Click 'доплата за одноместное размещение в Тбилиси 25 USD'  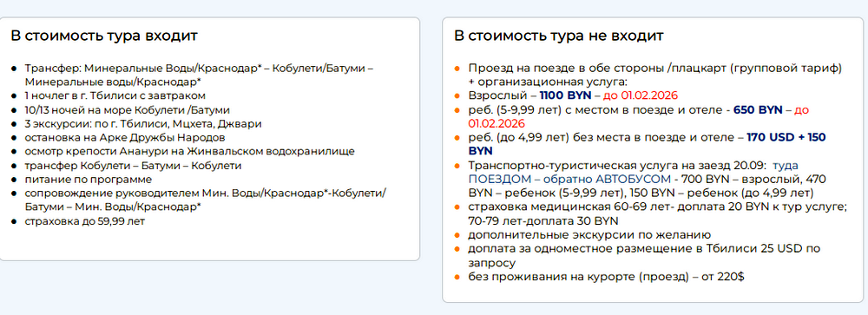pos(636,248)
